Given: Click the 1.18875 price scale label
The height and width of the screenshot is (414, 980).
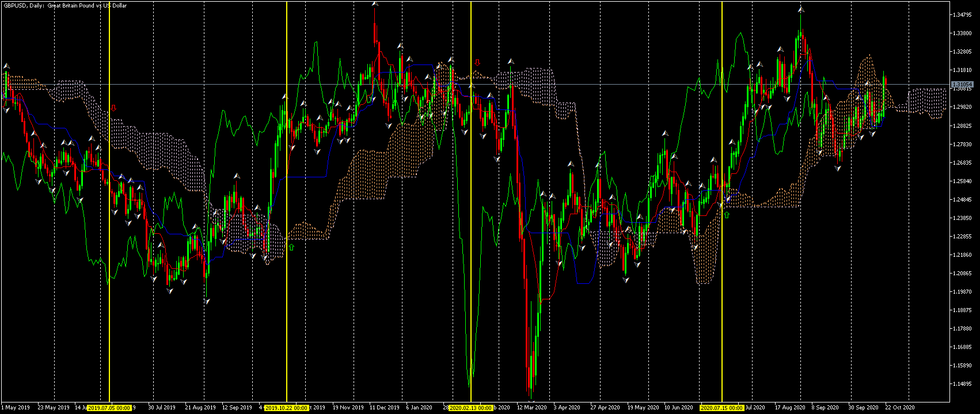Looking at the screenshot, I should [962, 310].
